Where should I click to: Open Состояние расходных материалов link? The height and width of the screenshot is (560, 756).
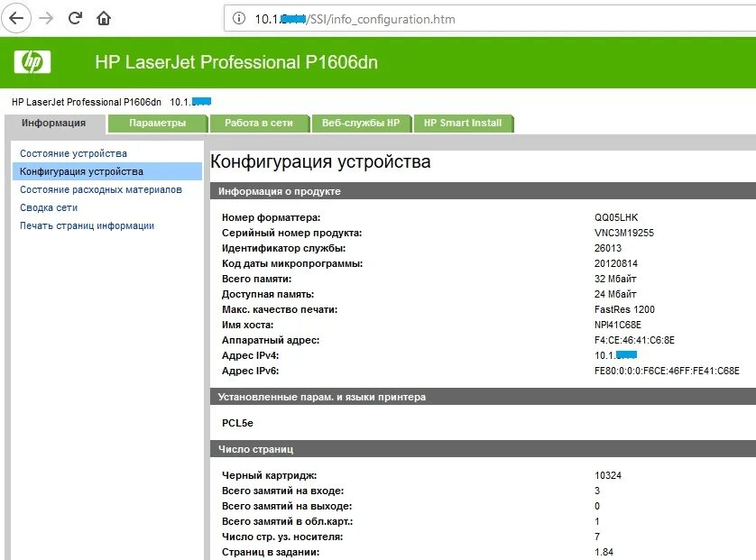[101, 189]
